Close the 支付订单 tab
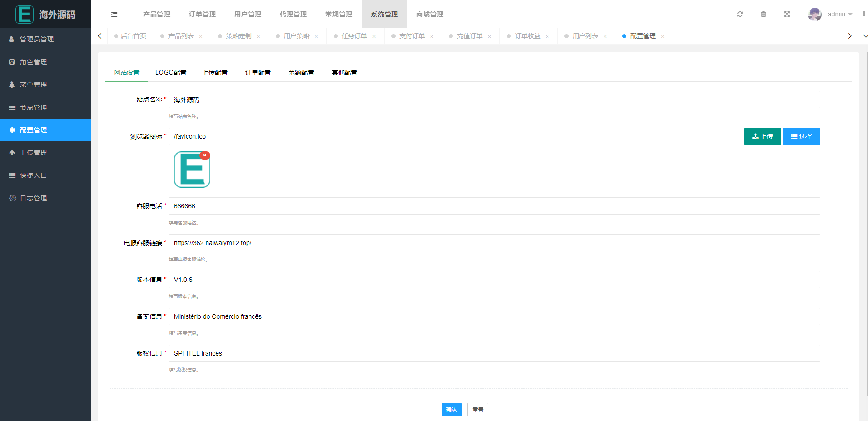Image resolution: width=868 pixels, height=421 pixels. pos(431,36)
